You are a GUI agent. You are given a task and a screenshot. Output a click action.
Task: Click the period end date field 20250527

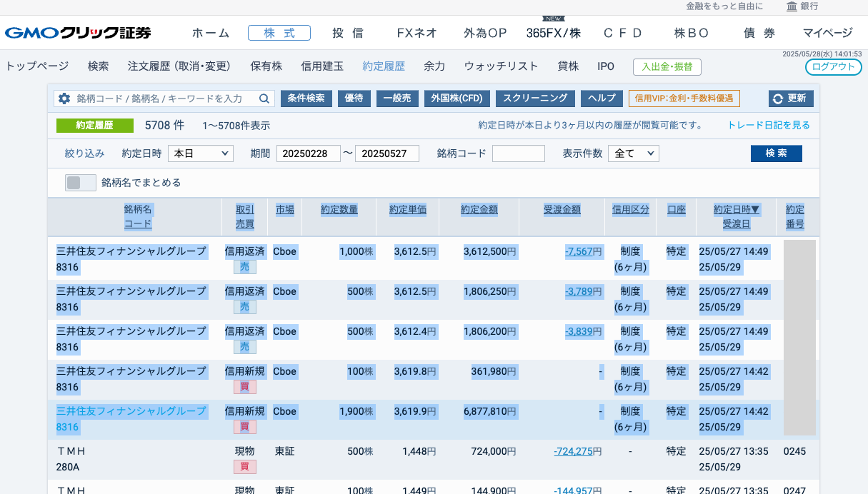coord(387,153)
